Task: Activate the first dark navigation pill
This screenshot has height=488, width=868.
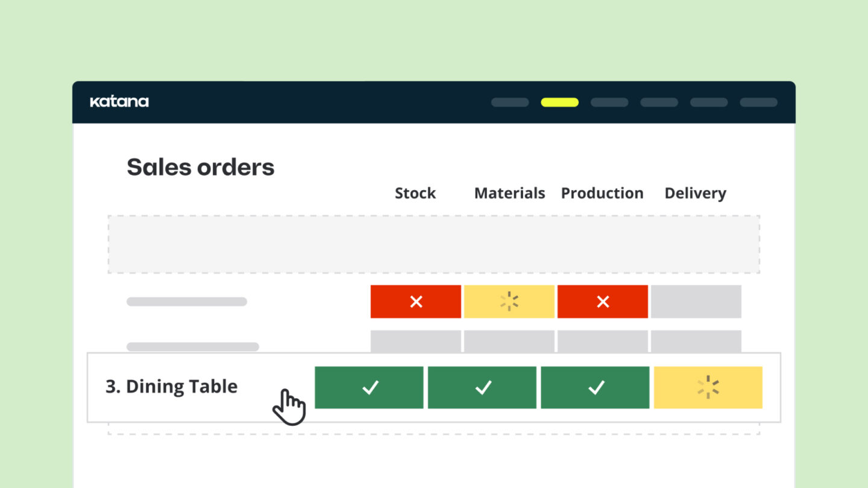Action: tap(509, 103)
